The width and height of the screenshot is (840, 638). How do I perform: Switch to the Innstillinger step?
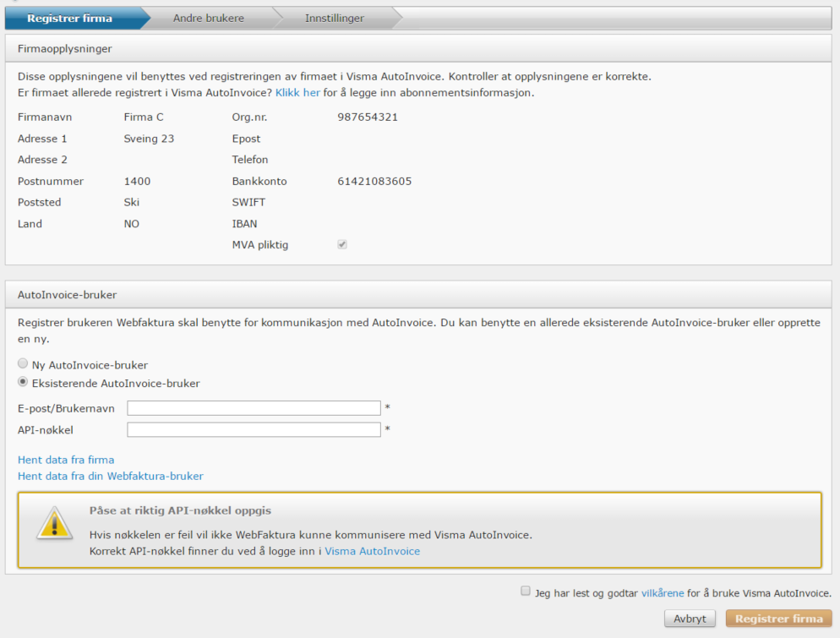(335, 19)
